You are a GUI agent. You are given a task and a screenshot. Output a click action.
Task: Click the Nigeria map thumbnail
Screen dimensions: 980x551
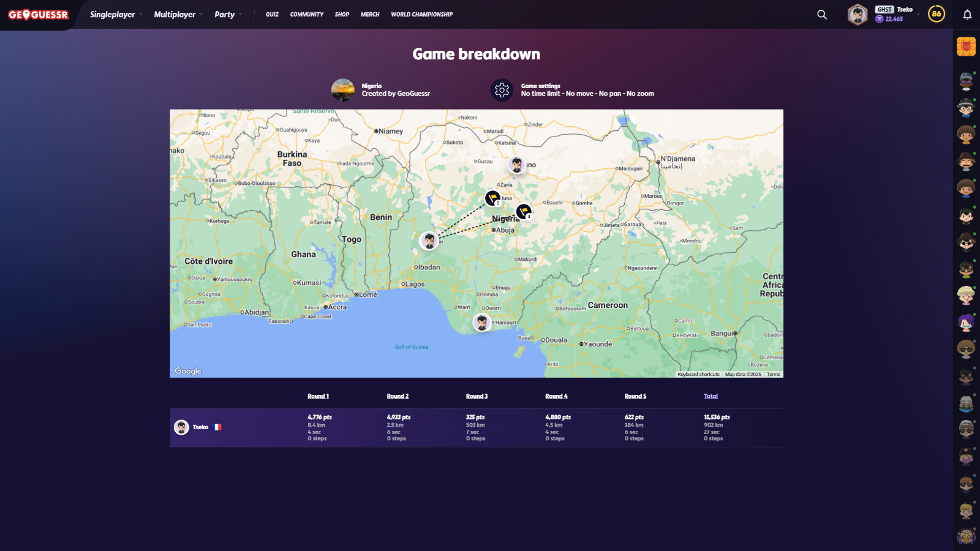click(x=343, y=90)
